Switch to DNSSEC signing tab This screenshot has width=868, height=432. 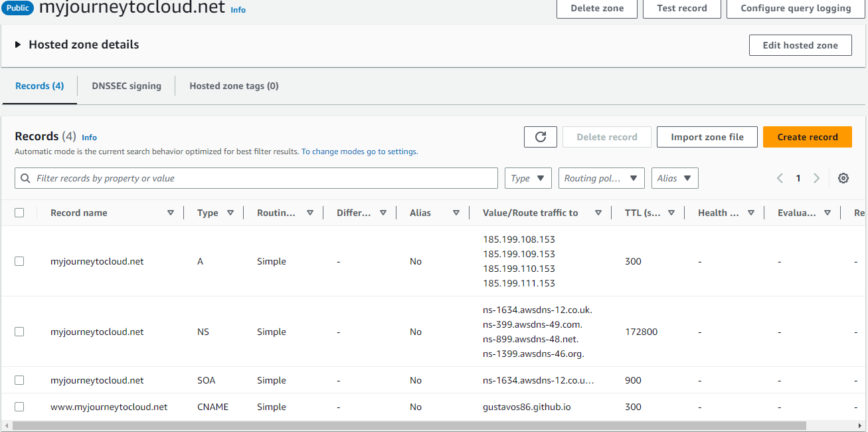(x=126, y=86)
